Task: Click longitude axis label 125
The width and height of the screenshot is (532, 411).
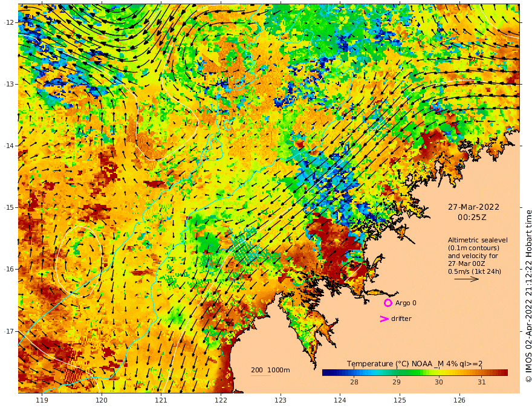Action: (400, 400)
